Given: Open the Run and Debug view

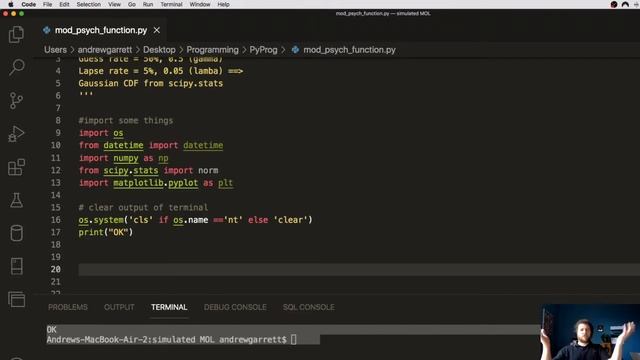Looking at the screenshot, I should (16, 134).
